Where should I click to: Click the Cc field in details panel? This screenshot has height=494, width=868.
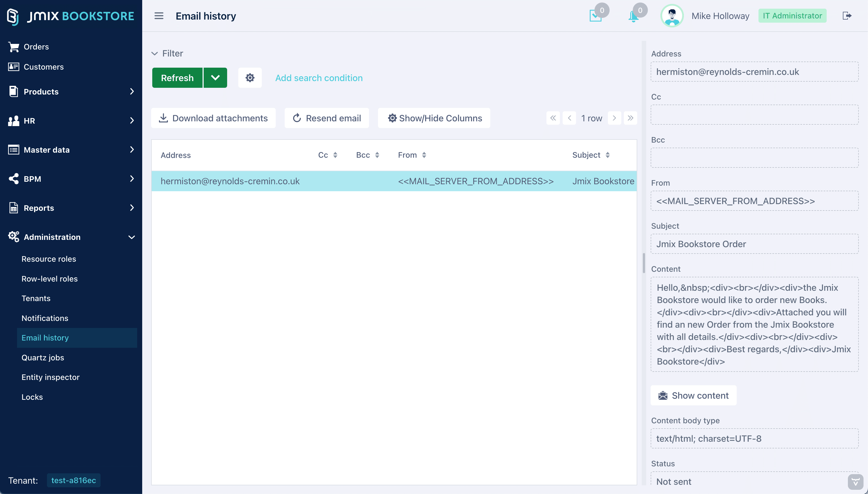tap(755, 115)
